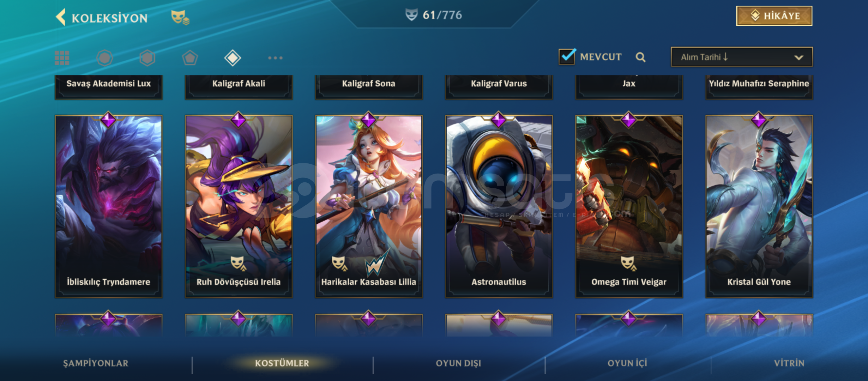Uncheck the Mevcut checkbox
The image size is (868, 381).
[567, 56]
